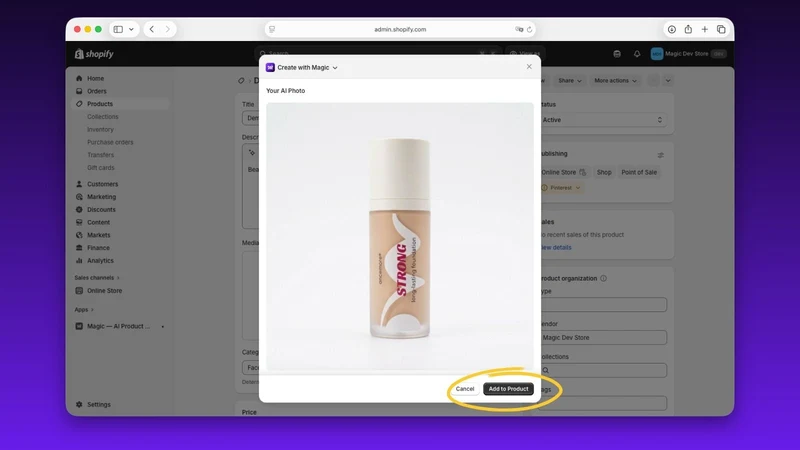Open Gift cards under Products
The height and width of the screenshot is (450, 800).
point(101,168)
